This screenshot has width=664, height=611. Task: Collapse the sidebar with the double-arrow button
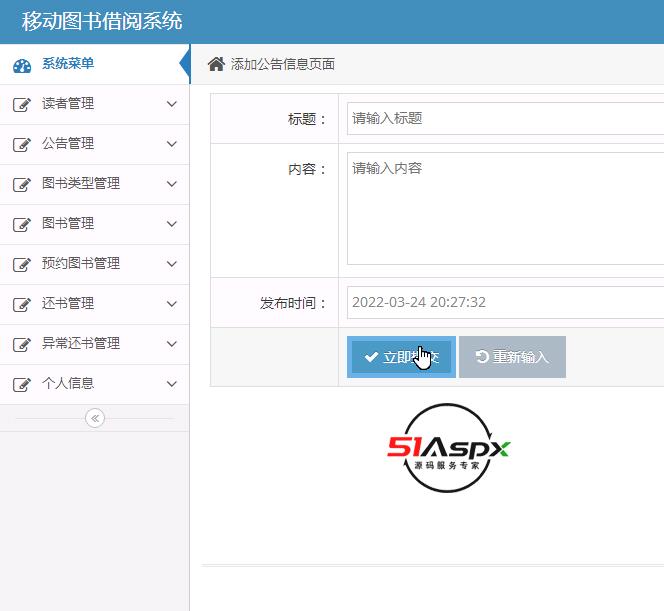pyautogui.click(x=95, y=418)
